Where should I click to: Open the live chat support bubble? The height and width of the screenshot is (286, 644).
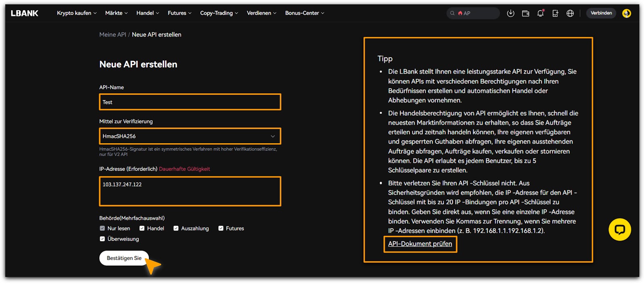[x=619, y=229]
